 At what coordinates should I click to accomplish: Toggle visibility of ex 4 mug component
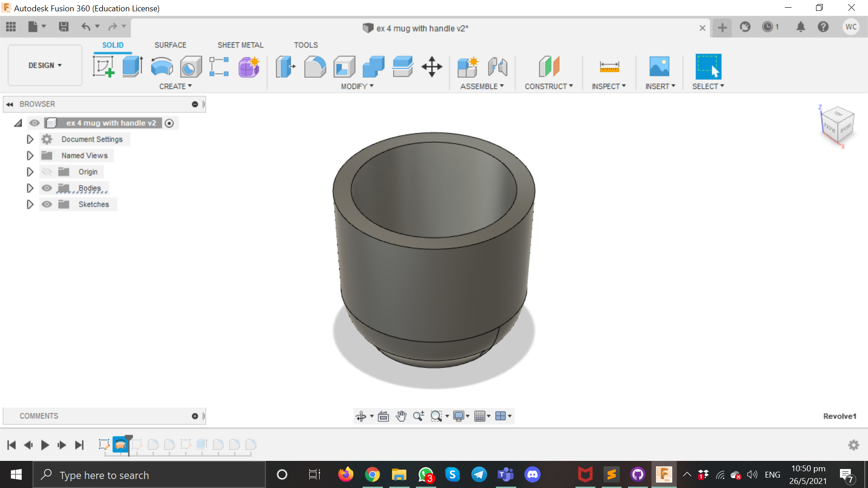34,123
